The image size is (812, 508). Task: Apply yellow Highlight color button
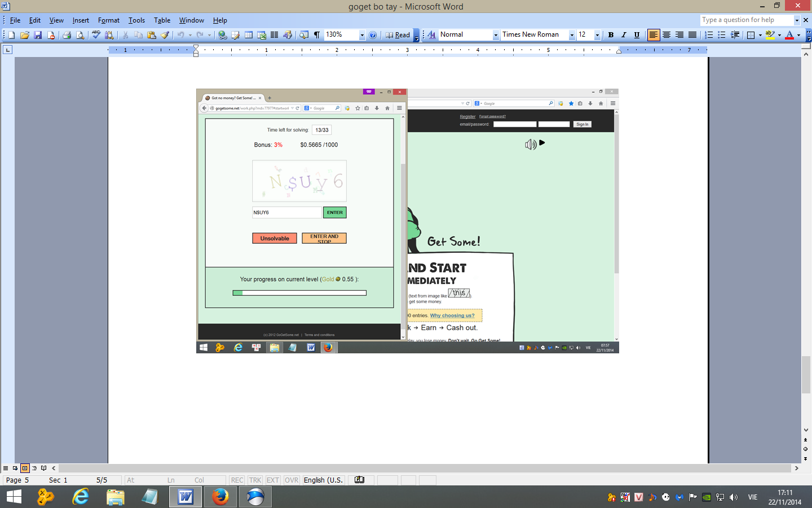tap(770, 35)
